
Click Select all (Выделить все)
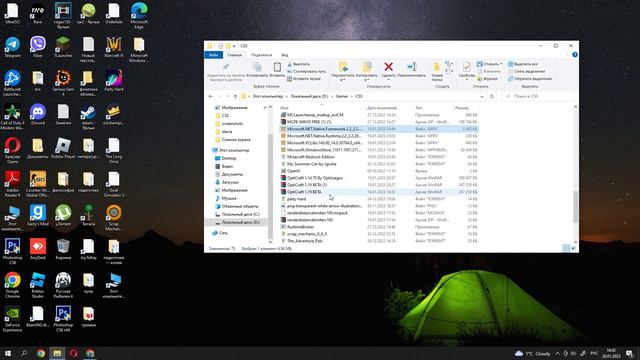coord(523,64)
